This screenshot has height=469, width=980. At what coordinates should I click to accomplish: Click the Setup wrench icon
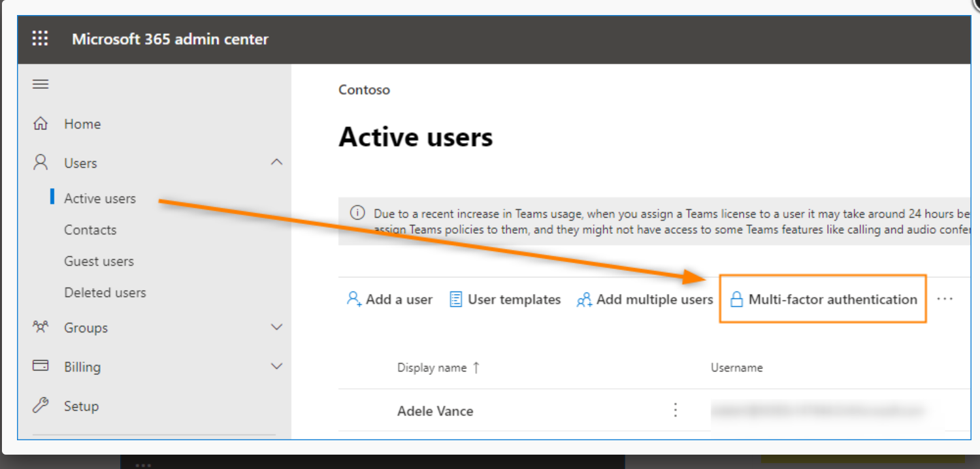click(x=41, y=406)
